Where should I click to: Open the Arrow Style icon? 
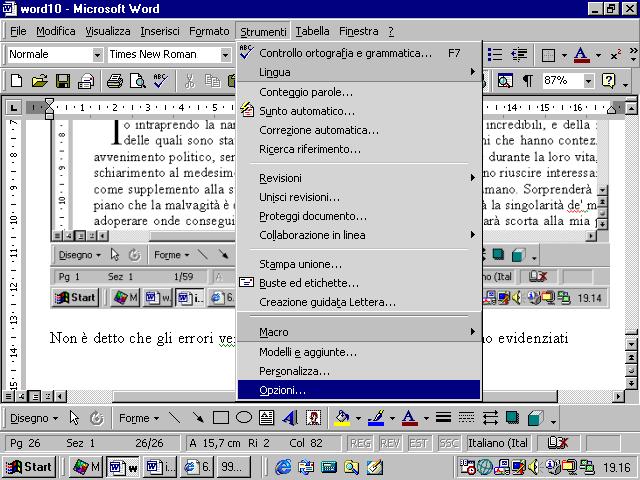489,418
